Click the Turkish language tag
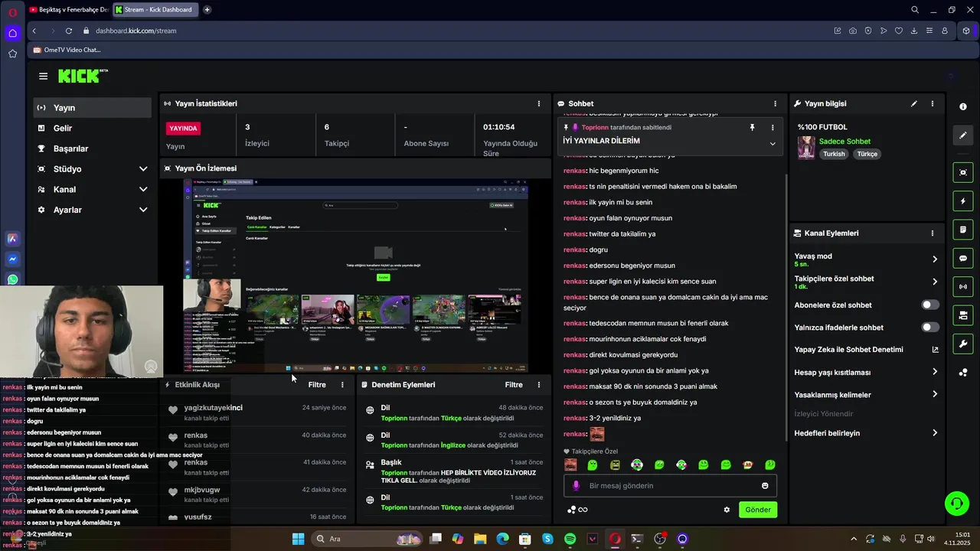 click(x=834, y=154)
